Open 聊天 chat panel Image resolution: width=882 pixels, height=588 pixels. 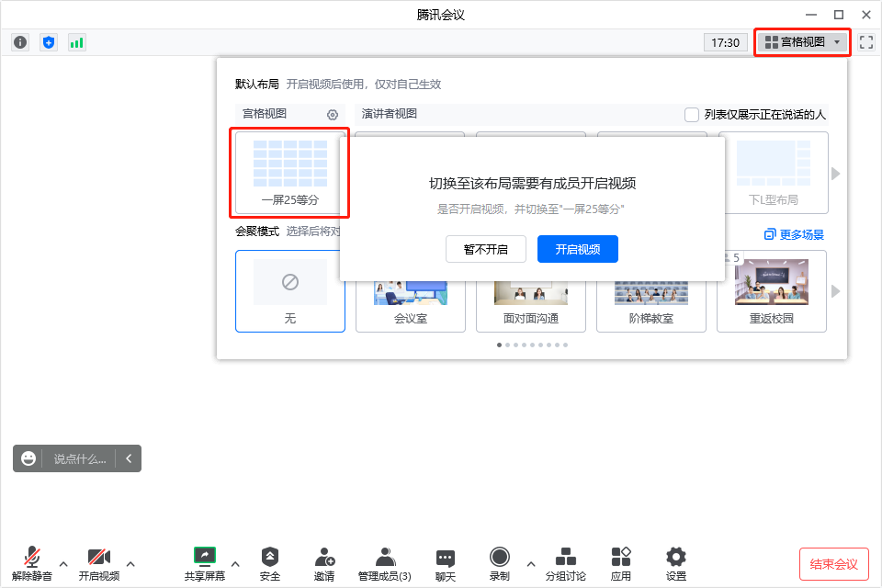[446, 564]
